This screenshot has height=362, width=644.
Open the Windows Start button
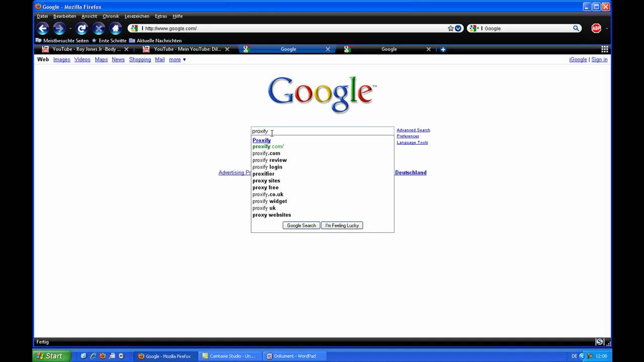tap(51, 356)
